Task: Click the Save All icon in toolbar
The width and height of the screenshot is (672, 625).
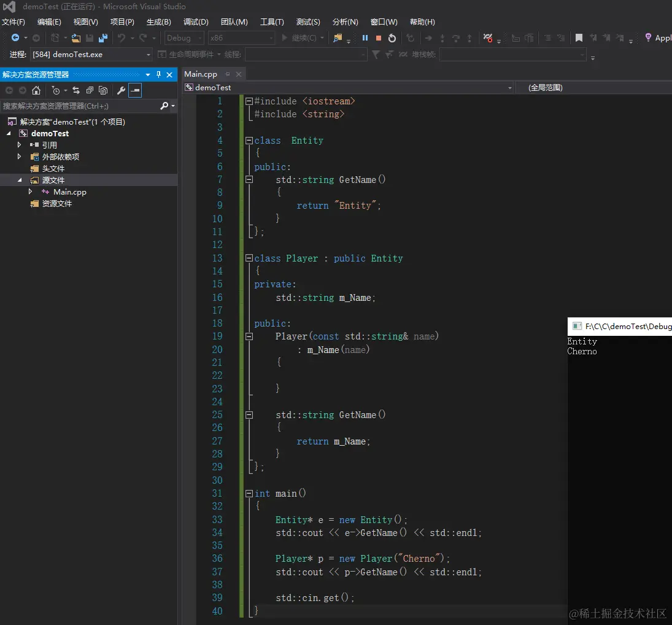Action: point(103,38)
